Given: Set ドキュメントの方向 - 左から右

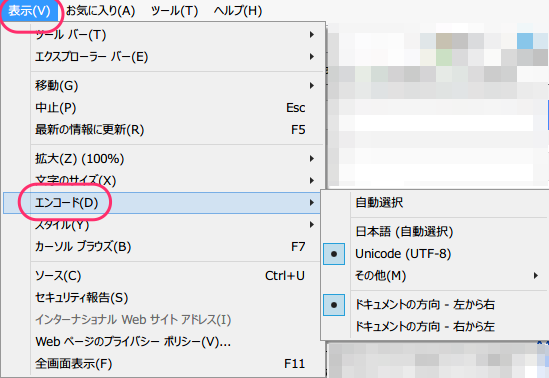Looking at the screenshot, I should (x=435, y=304).
